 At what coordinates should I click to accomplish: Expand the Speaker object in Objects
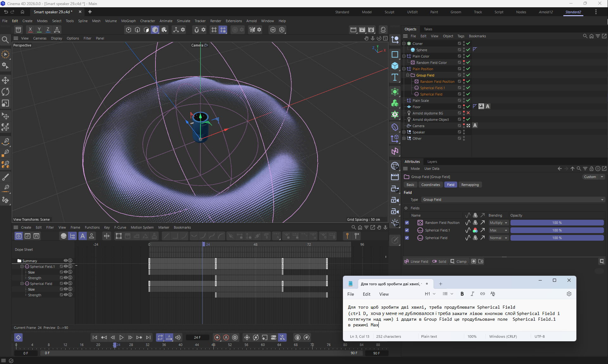coord(404,132)
